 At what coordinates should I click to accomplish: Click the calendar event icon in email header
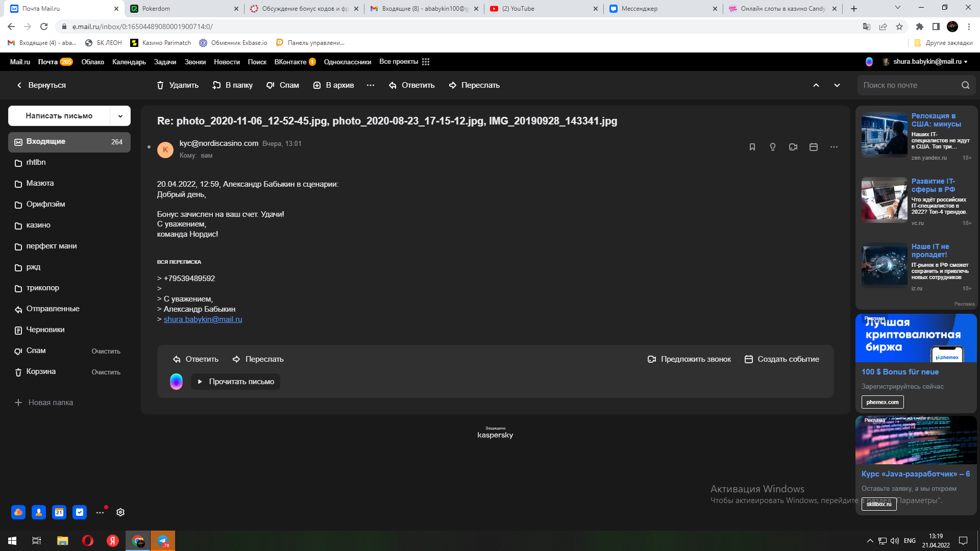tap(814, 147)
